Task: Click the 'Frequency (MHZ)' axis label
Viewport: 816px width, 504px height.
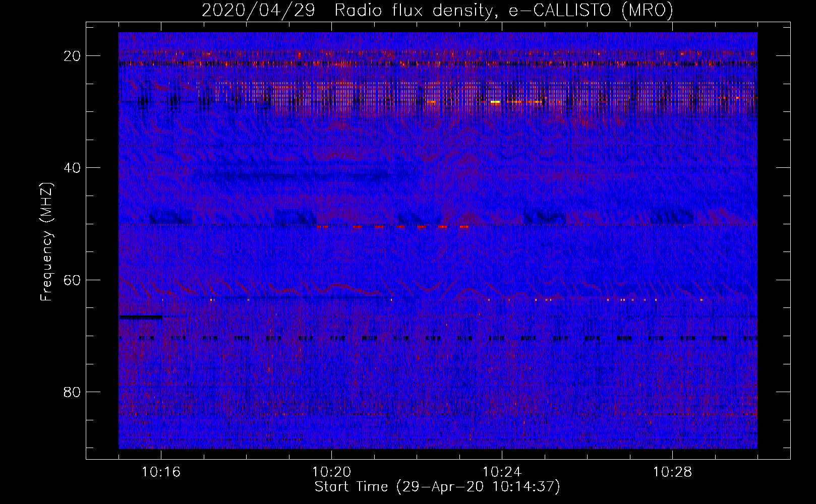Action: [x=46, y=242]
